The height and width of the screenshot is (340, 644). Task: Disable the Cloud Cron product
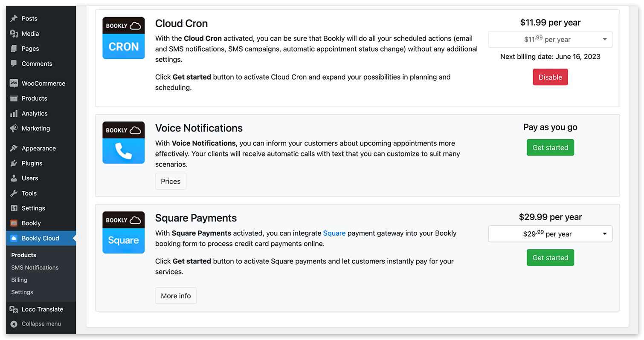[550, 77]
